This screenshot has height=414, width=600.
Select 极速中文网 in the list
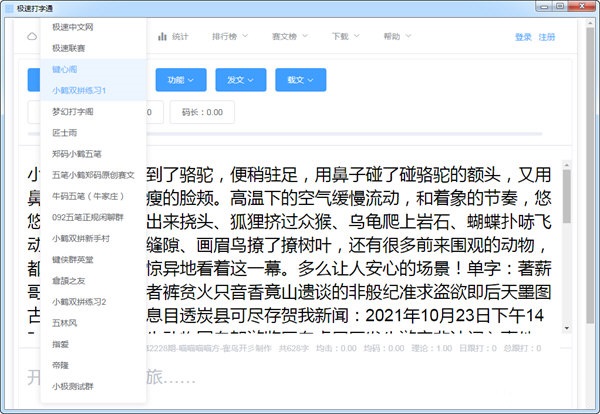(x=93, y=27)
